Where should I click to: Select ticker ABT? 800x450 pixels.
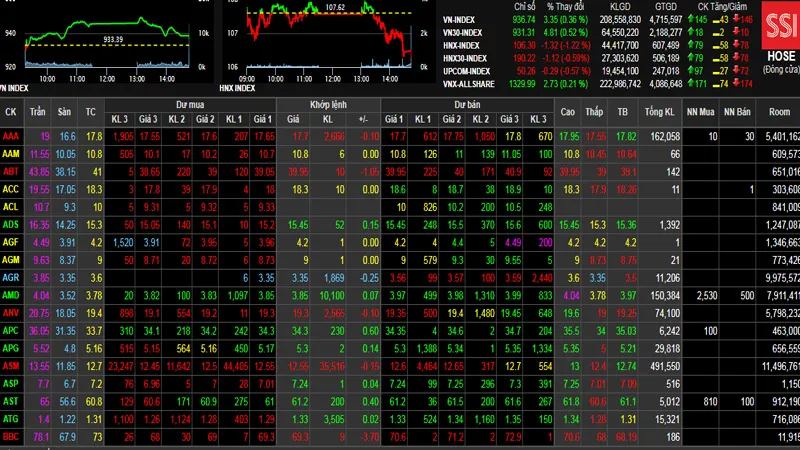pos(11,171)
